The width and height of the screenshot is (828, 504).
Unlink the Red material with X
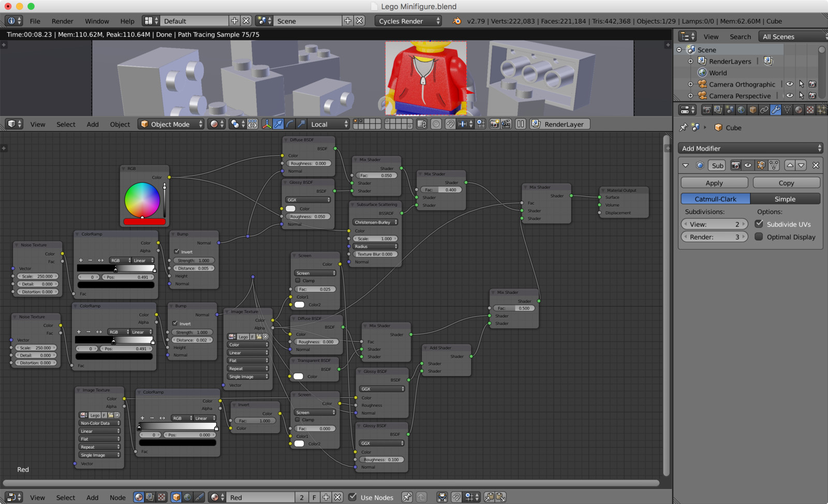pos(337,497)
